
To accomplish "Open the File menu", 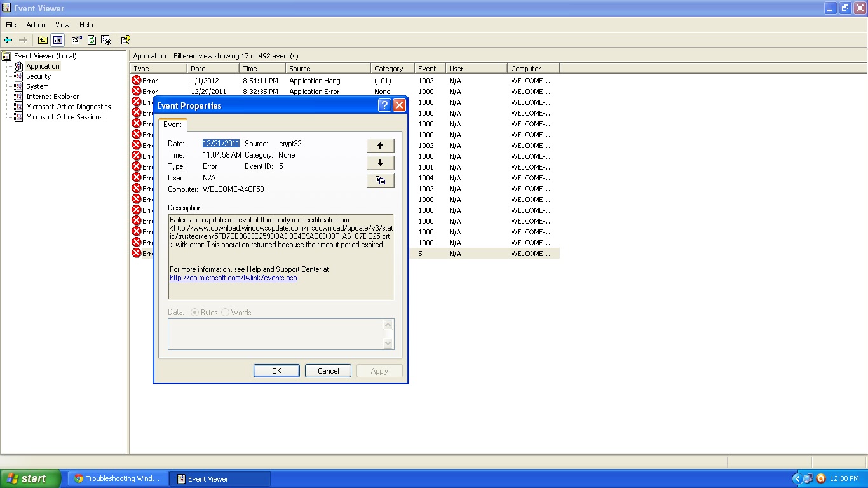I will tap(11, 25).
